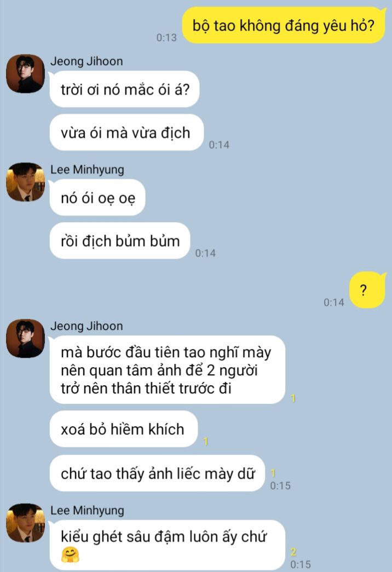This screenshot has height=572, width=392.
Task: Click the hugging face emoji in last message
Action: click(70, 554)
